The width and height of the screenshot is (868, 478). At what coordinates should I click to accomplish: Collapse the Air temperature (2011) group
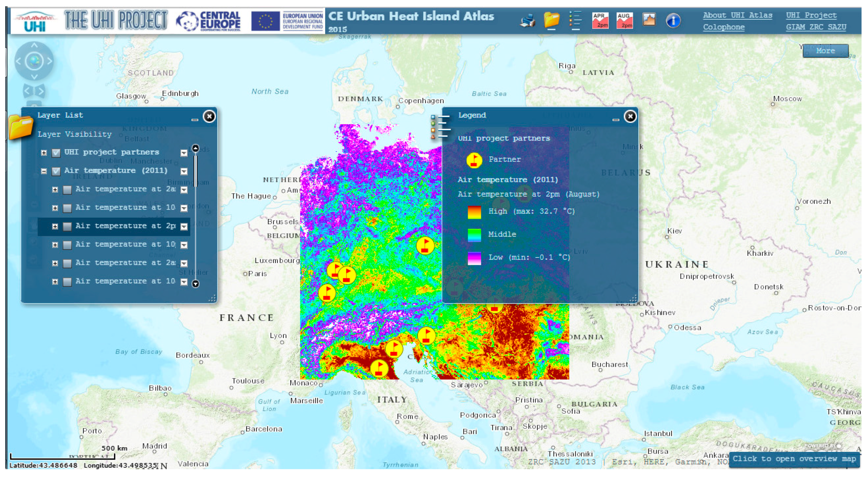[x=44, y=171]
